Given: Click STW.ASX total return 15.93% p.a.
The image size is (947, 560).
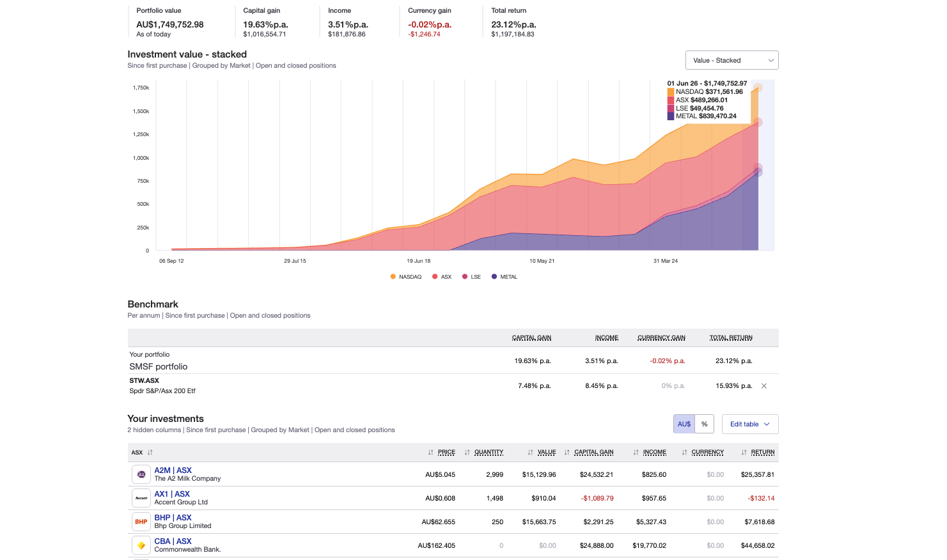Looking at the screenshot, I should [x=734, y=386].
